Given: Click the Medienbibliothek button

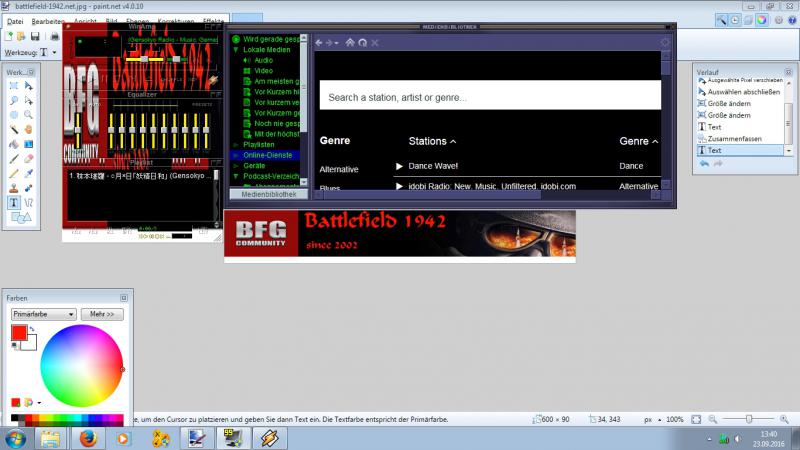Looking at the screenshot, I should 269,194.
